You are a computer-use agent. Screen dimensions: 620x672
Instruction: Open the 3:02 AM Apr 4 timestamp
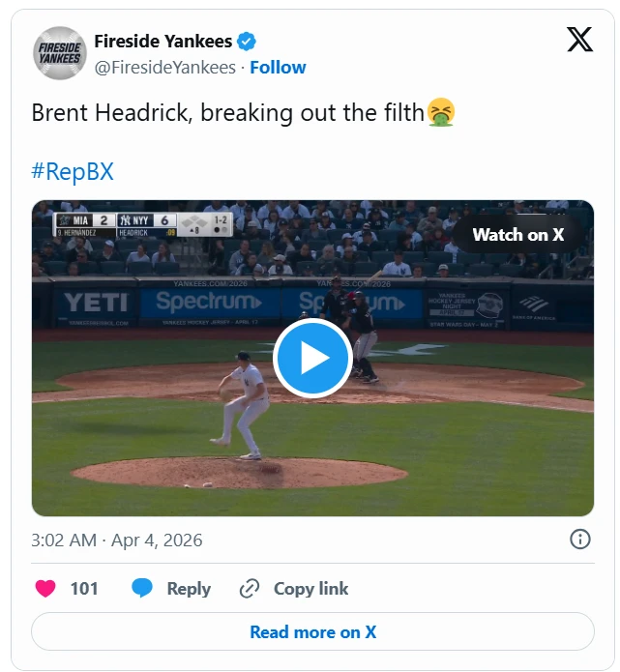point(117,540)
